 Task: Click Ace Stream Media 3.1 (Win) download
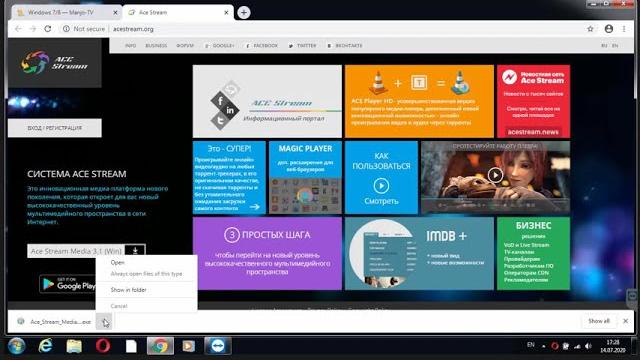(x=76, y=251)
